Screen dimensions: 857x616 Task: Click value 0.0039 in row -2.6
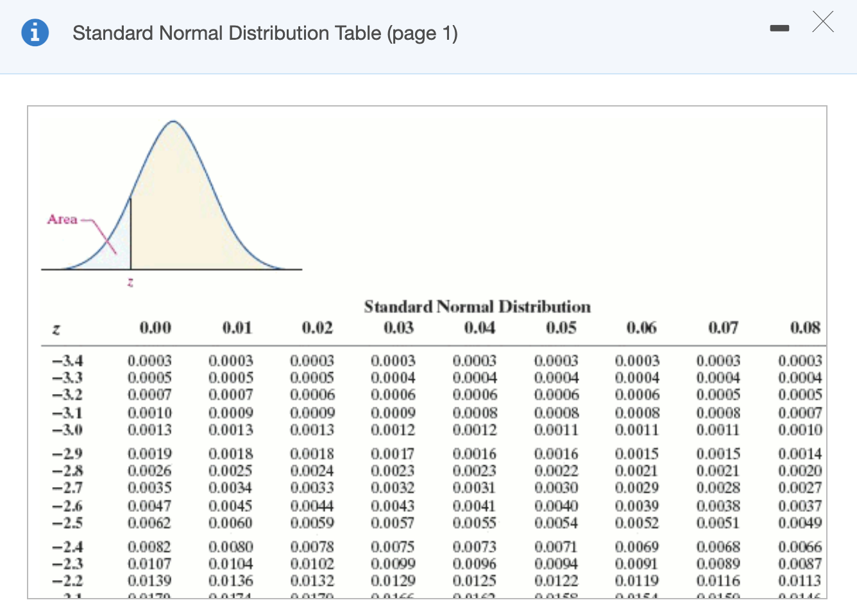pos(637,506)
